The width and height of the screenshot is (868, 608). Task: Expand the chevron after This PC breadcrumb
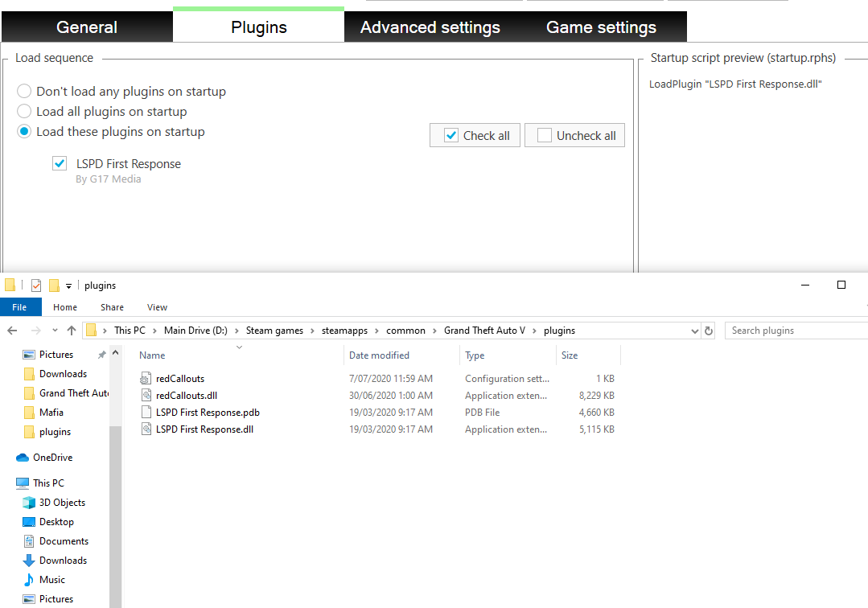click(154, 331)
